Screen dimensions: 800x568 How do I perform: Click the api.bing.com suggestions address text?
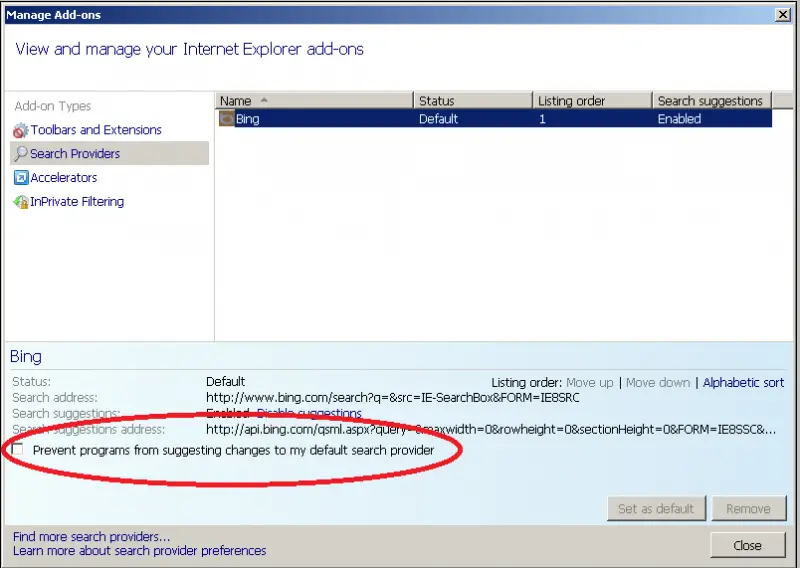[x=491, y=429]
